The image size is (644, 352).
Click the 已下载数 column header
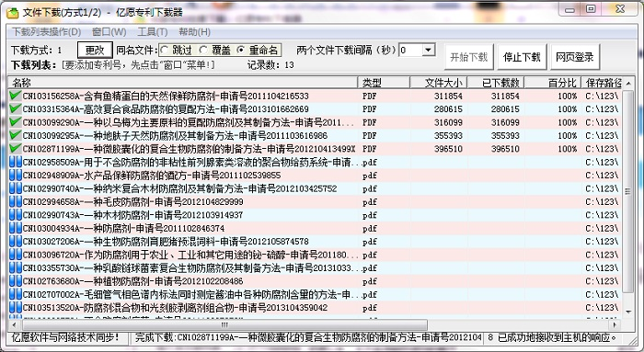click(496, 83)
